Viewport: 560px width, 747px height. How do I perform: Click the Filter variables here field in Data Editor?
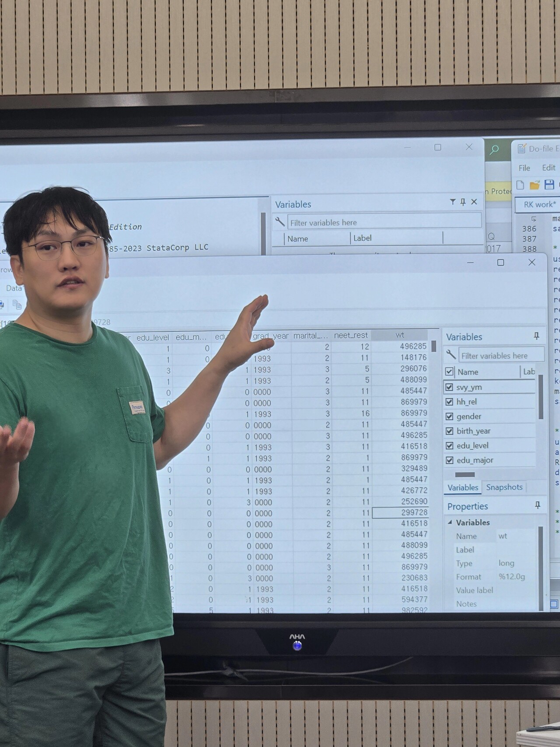(500, 355)
